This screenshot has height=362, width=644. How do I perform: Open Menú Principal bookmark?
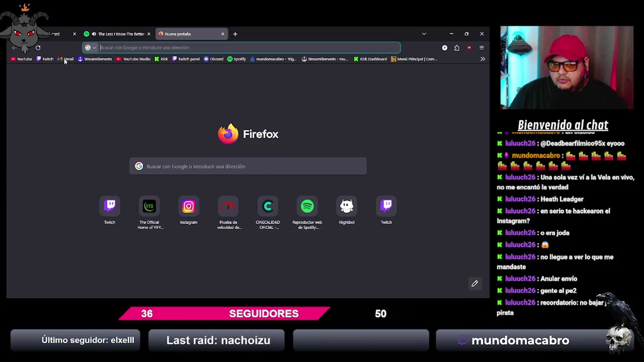click(414, 59)
